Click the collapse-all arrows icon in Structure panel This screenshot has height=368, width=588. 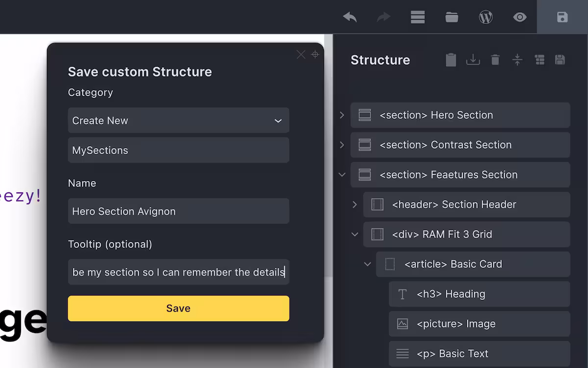tap(517, 59)
